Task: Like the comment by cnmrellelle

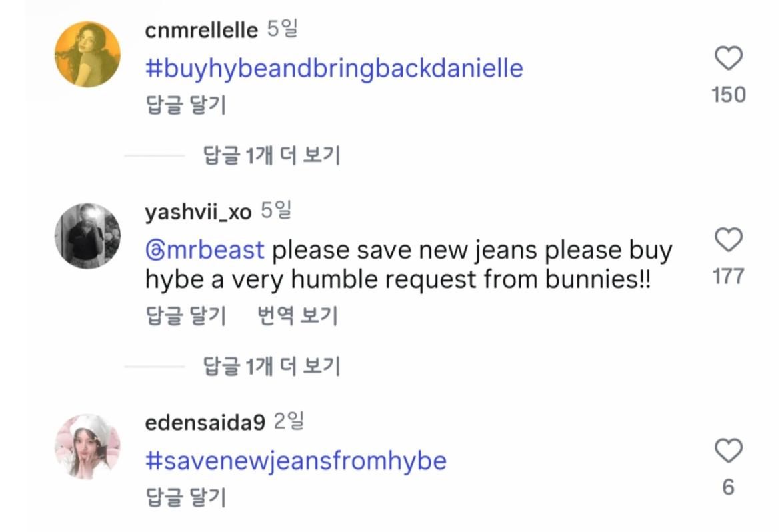Action: point(728,59)
